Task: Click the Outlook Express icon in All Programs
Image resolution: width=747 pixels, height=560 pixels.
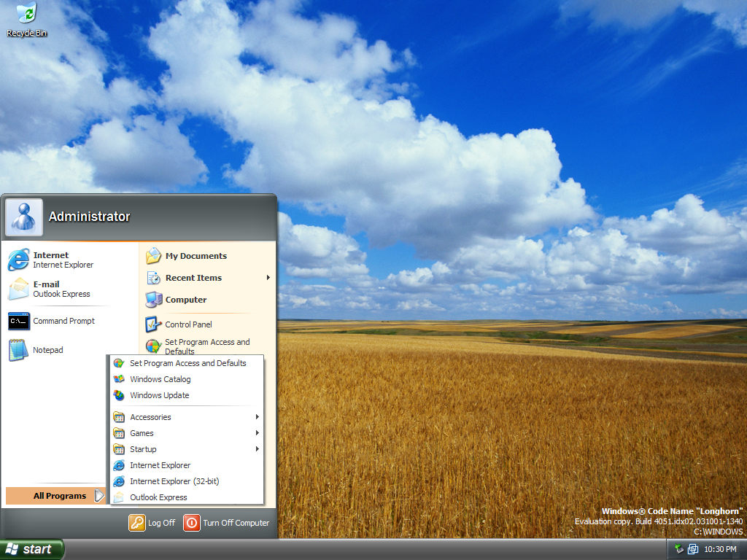Action: pos(119,497)
